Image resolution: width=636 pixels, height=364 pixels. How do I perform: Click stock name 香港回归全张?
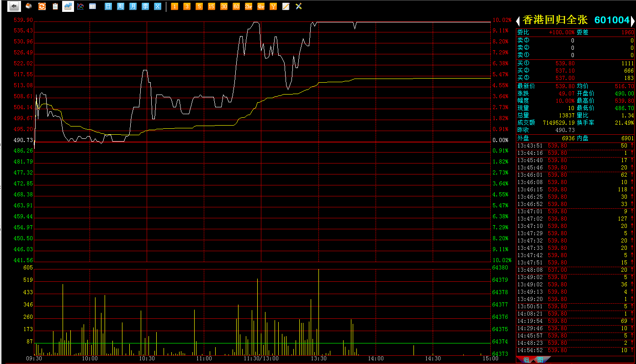click(x=555, y=20)
